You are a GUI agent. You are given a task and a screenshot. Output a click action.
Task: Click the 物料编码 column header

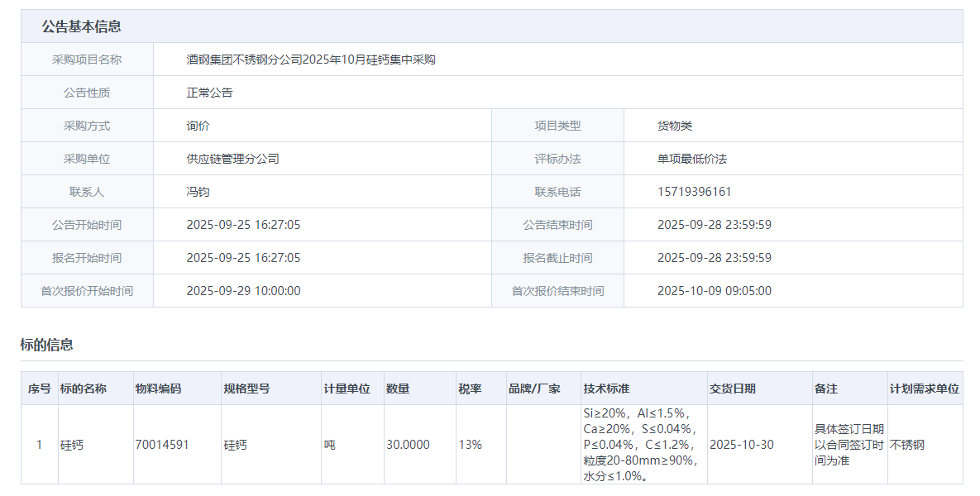(x=158, y=389)
